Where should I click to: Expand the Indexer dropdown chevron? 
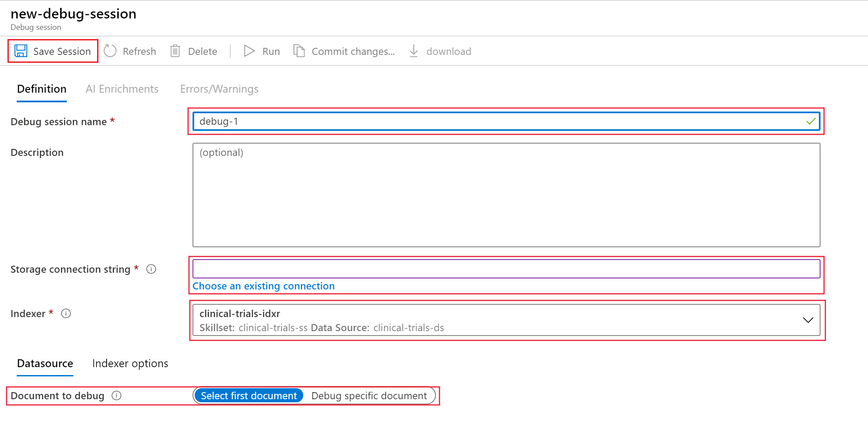point(808,320)
